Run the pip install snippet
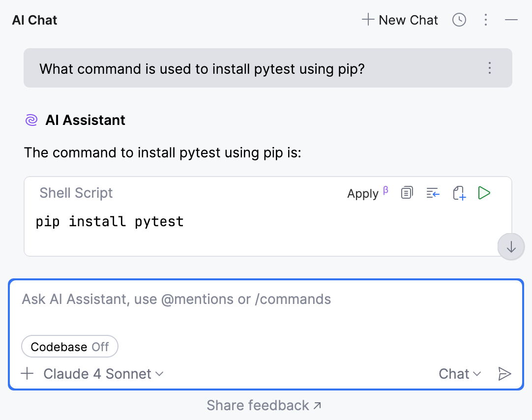The image size is (532, 420). tap(484, 193)
